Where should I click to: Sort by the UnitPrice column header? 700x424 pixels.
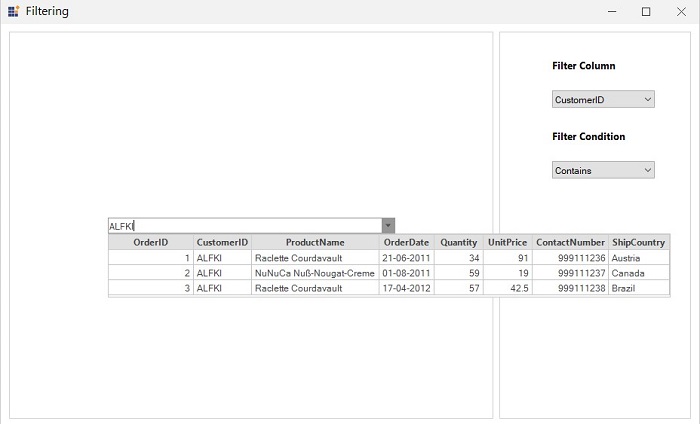508,242
